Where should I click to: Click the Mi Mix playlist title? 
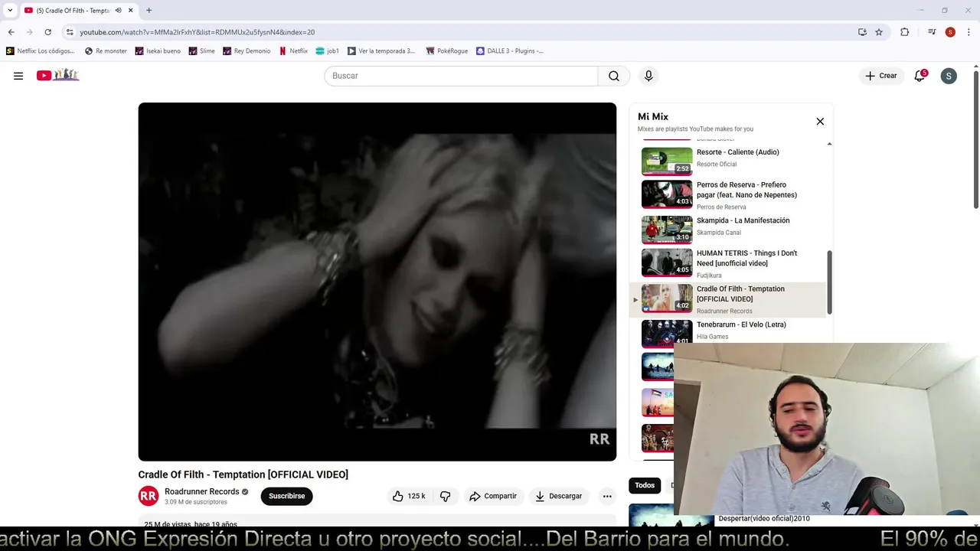653,116
